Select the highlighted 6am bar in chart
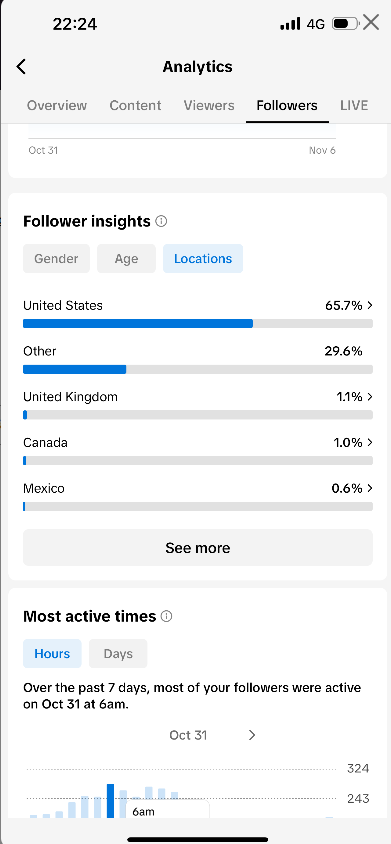Image resolution: width=391 pixels, height=844 pixels. point(110,800)
